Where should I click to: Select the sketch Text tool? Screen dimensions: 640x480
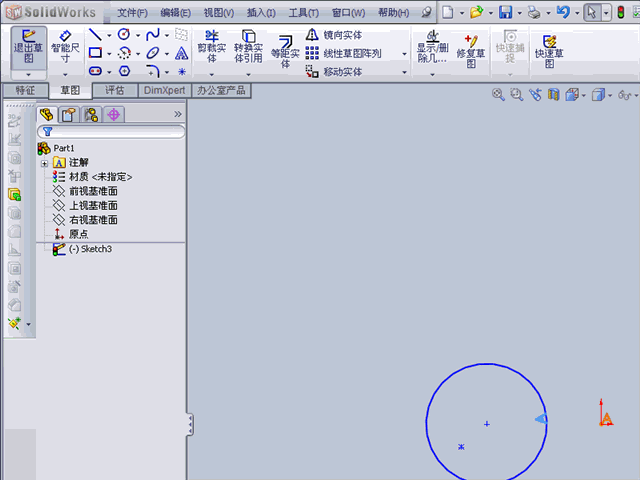tap(182, 53)
